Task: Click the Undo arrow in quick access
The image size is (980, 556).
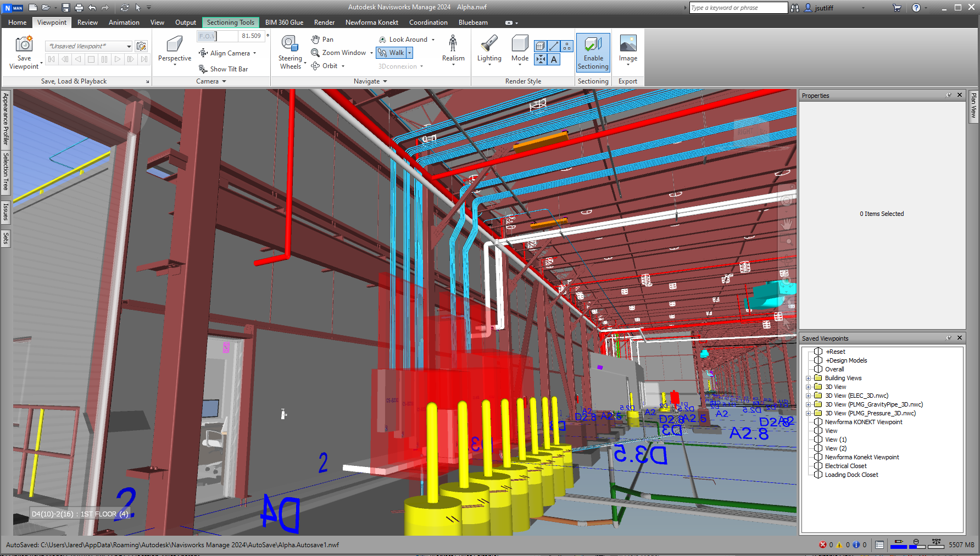Action: 92,8
